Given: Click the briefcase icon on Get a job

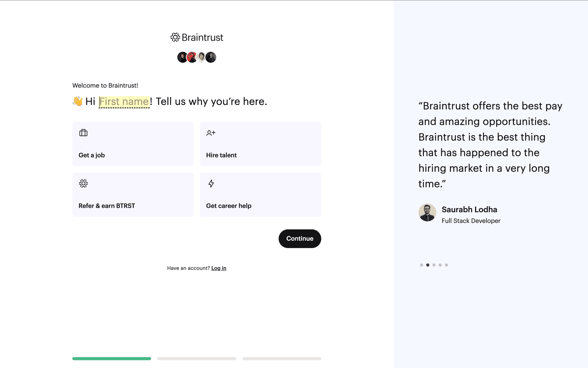Looking at the screenshot, I should [x=83, y=133].
